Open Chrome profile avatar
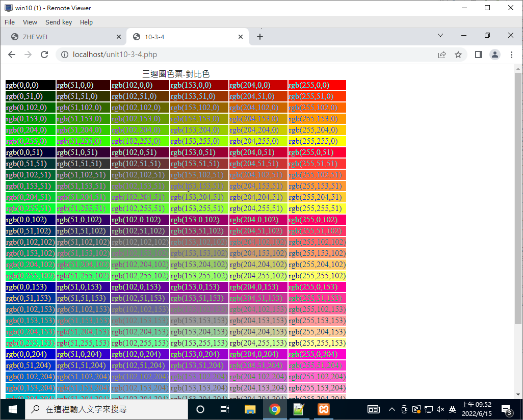523x420 pixels. tap(494, 55)
